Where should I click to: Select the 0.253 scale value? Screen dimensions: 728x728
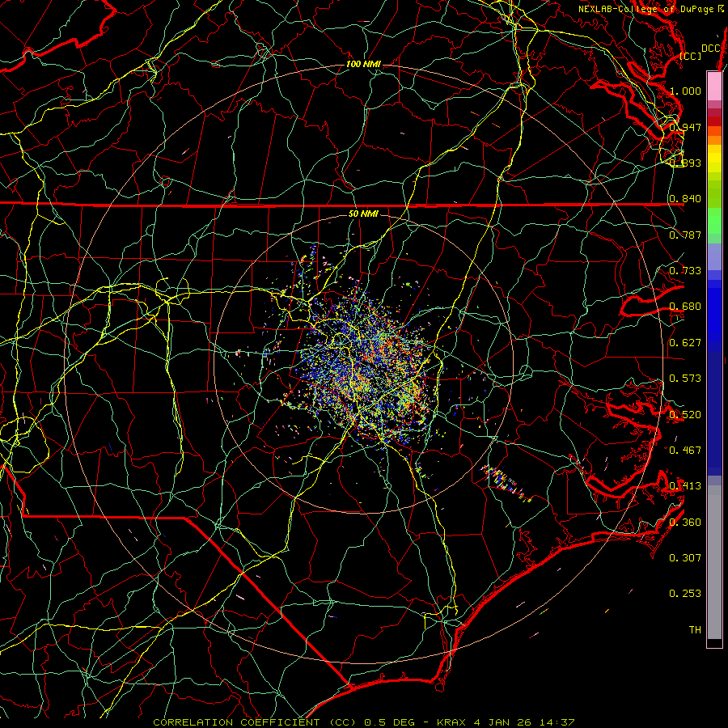coord(685,594)
